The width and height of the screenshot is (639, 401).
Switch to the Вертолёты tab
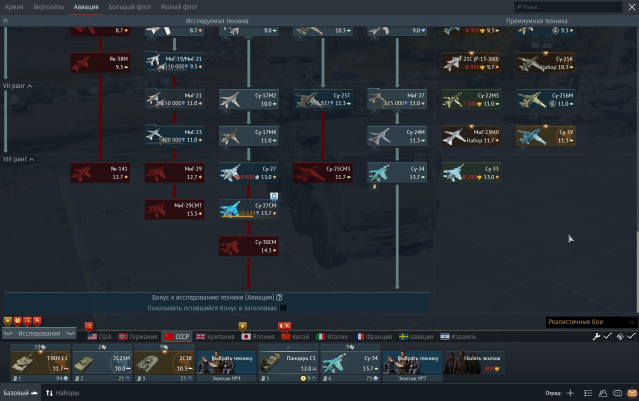49,7
